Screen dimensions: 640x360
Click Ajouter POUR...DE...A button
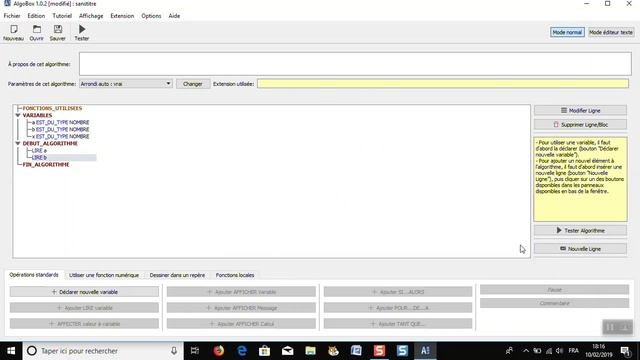[398, 308]
